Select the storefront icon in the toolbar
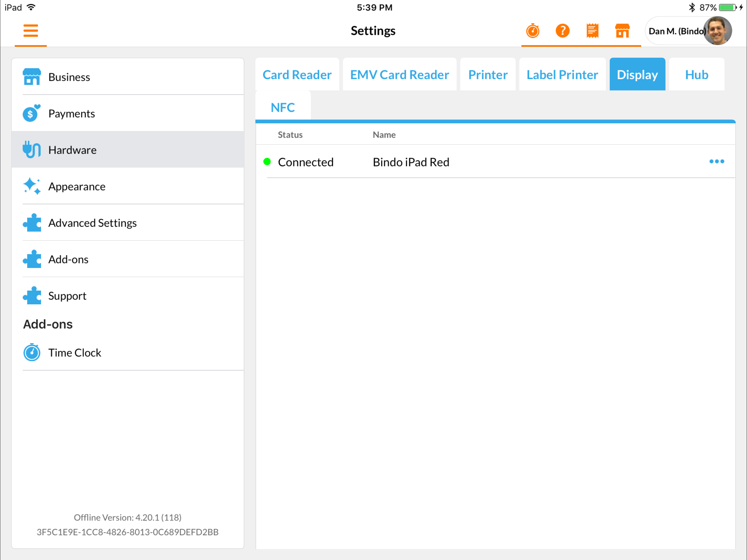The height and width of the screenshot is (560, 747). click(622, 31)
